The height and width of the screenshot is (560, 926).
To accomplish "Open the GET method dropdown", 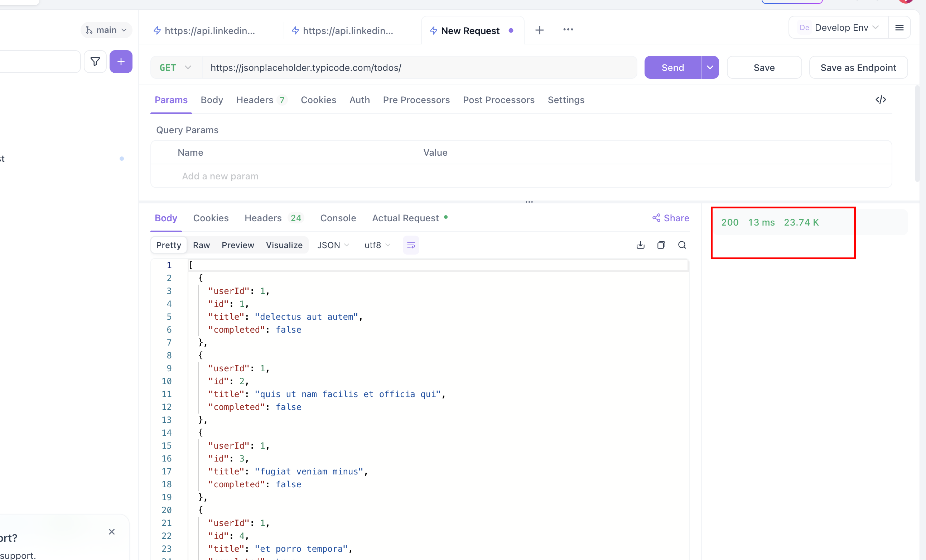I will point(175,68).
